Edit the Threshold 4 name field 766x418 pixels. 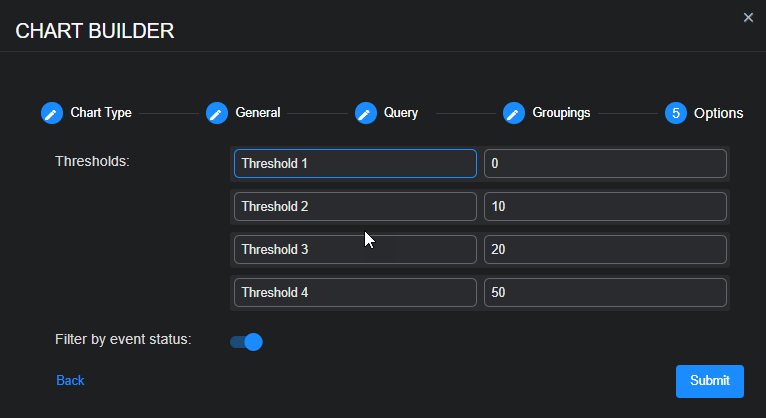pos(355,293)
